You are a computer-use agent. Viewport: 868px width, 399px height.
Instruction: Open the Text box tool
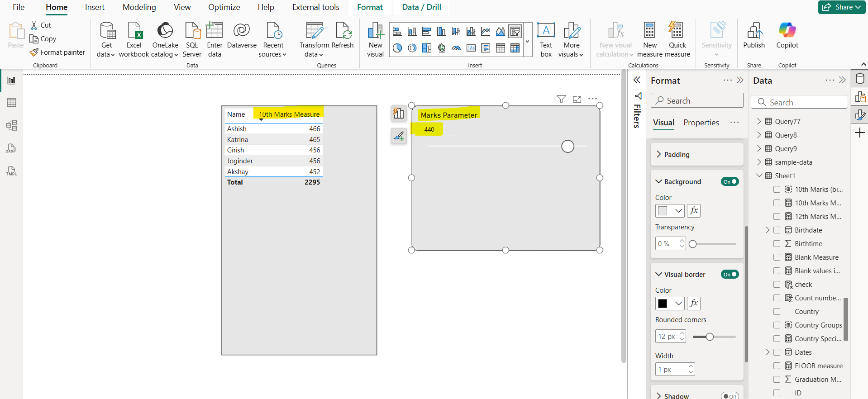coord(546,32)
